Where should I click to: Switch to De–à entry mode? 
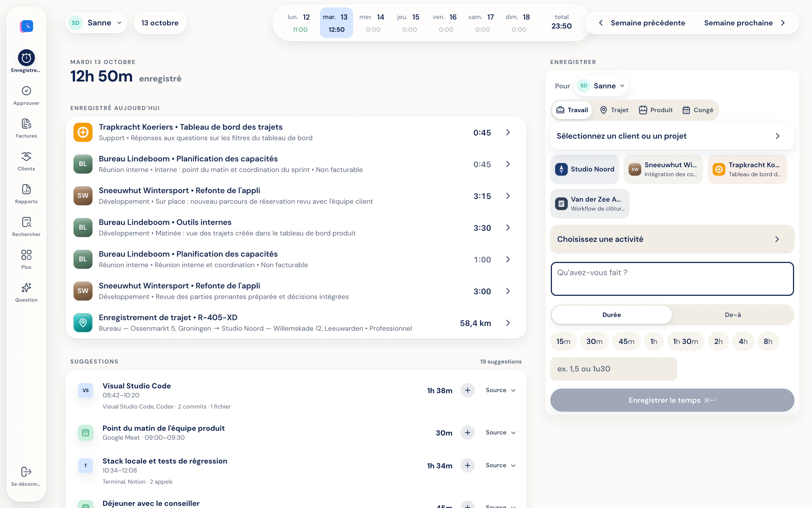(x=733, y=315)
